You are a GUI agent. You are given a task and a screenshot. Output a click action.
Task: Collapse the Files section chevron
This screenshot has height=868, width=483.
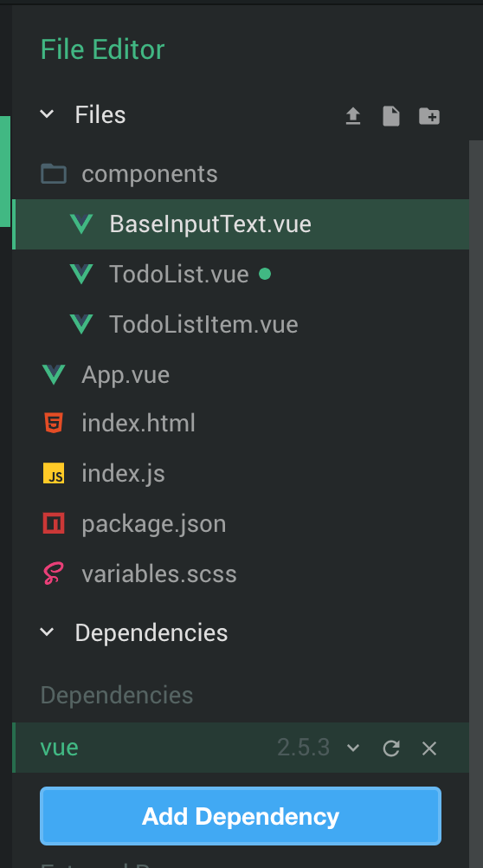point(47,114)
